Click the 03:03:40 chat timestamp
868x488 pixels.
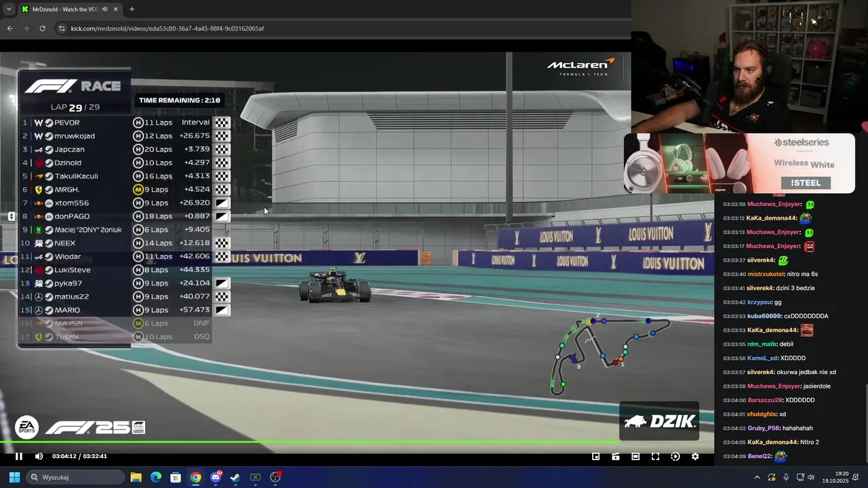click(734, 274)
